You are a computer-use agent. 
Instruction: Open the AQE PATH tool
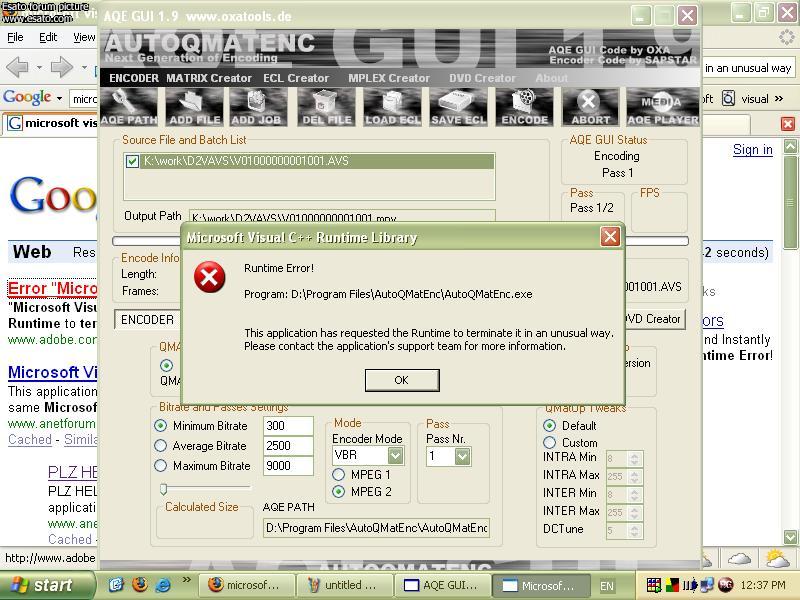129,107
